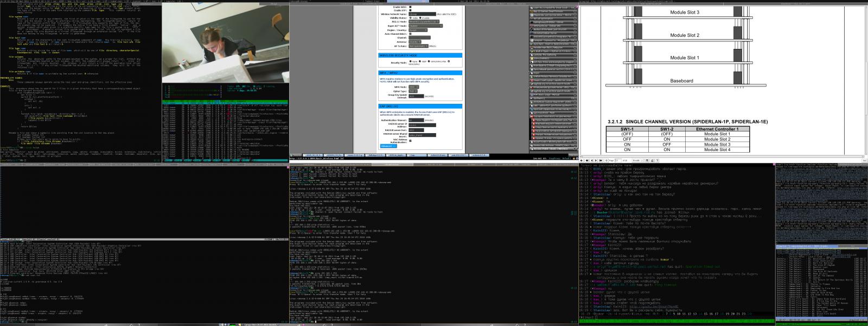868x326 pixels.
Task: Click the RADIUS server IP Address field
Action: coord(423,125)
